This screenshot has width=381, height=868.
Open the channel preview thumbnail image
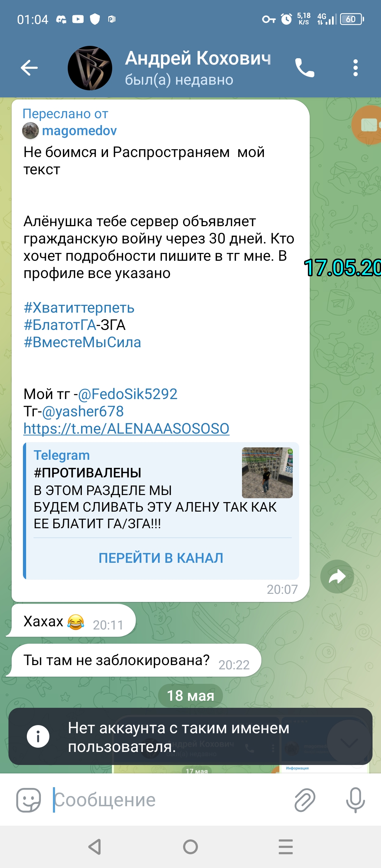[x=267, y=473]
